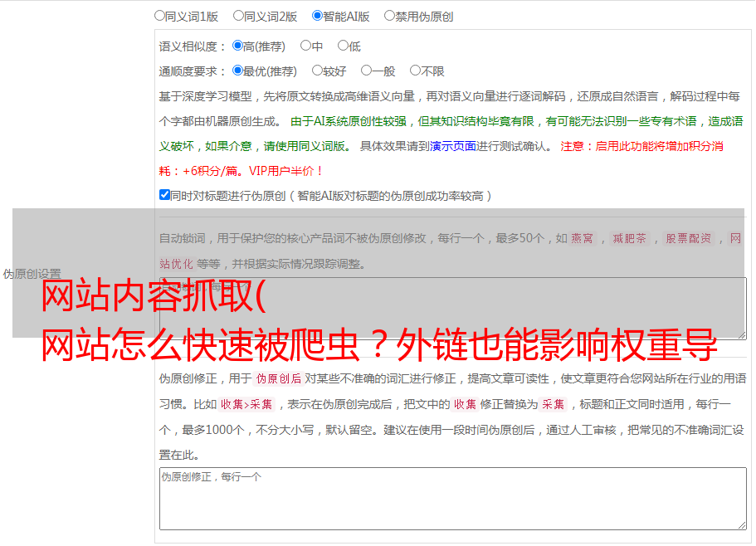This screenshot has height=546, width=756.
Task: Set 语义相似度 to 低
Action: click(343, 46)
